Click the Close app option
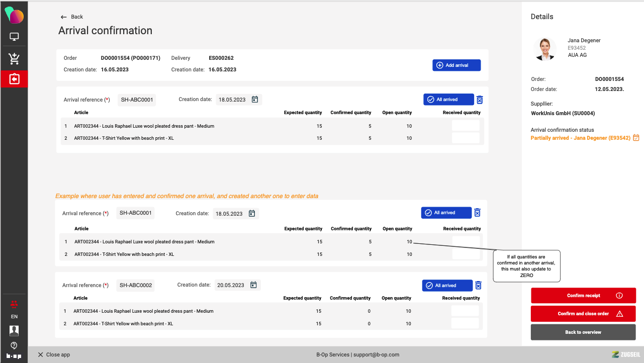This screenshot has width=644, height=363. click(x=54, y=354)
